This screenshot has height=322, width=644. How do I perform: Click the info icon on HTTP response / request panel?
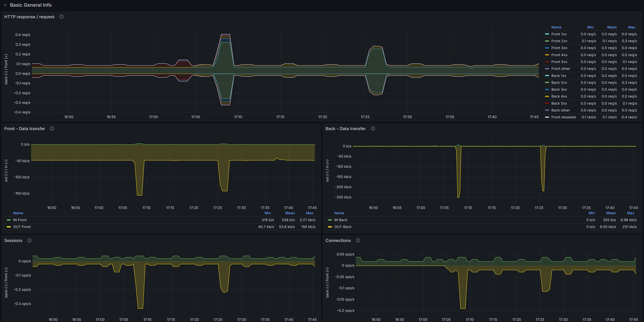coord(62,17)
